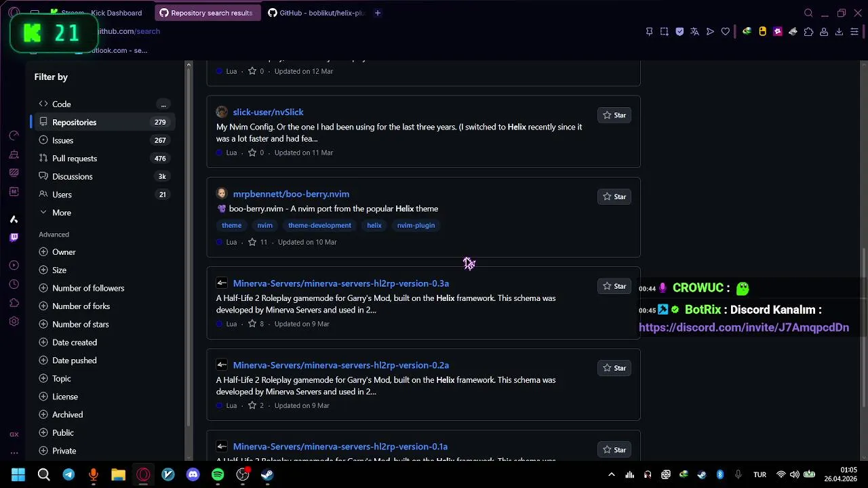The image size is (868, 488).
Task: Click the magenta square extension icon
Action: pos(778,31)
